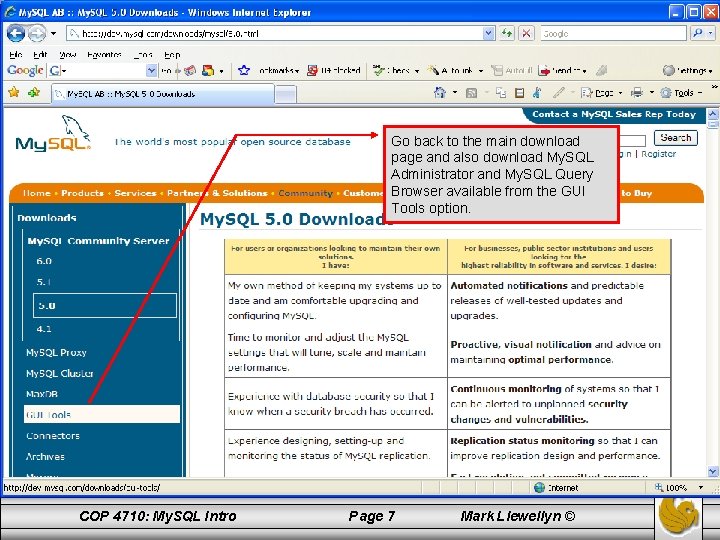Click the green Refresh arrows icon
This screenshot has width=720, height=540.
[507, 33]
